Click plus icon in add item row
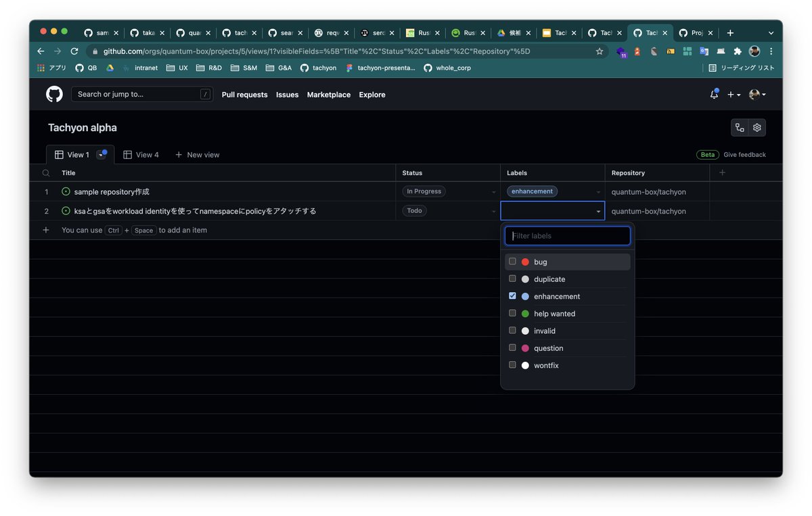Screen dimensions: 812x516 point(46,230)
